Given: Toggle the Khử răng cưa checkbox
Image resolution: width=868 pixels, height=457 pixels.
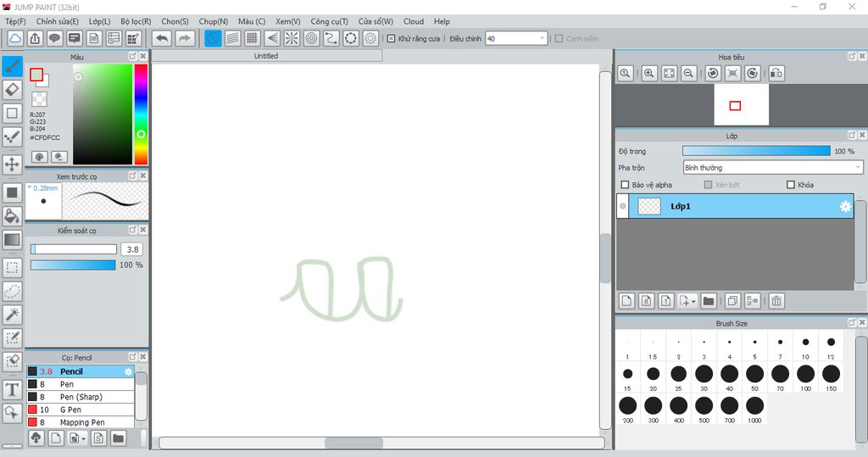Looking at the screenshot, I should pos(391,39).
